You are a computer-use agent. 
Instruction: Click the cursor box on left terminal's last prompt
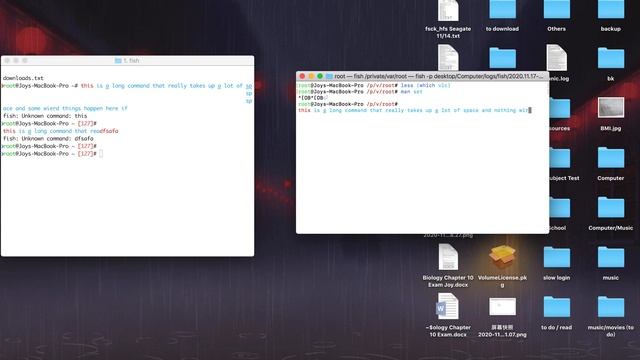(x=101, y=154)
